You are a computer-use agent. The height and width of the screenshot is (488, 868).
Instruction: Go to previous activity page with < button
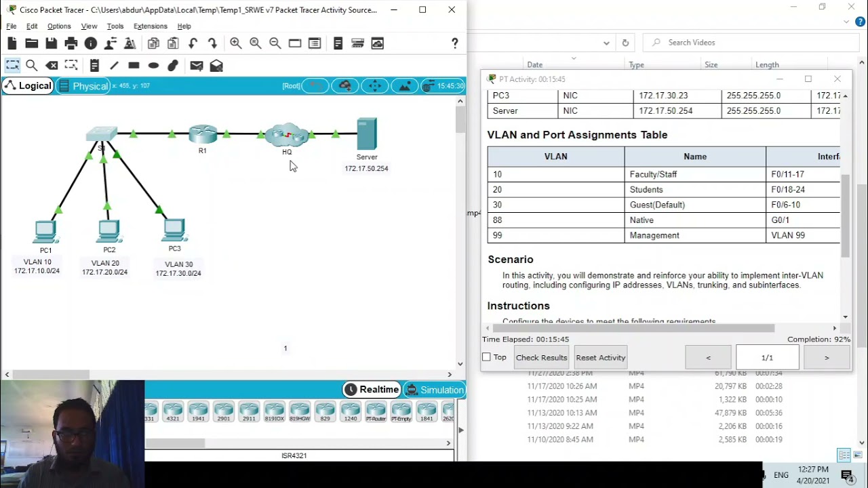(x=708, y=357)
